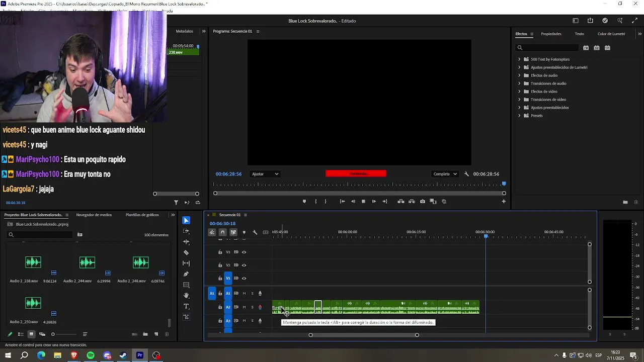Solo audio track A2
The width and height of the screenshot is (644, 362).
[x=252, y=307]
